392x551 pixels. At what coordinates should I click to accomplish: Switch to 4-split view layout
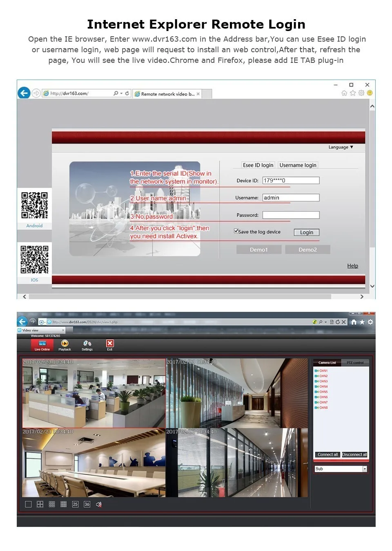[x=40, y=504]
